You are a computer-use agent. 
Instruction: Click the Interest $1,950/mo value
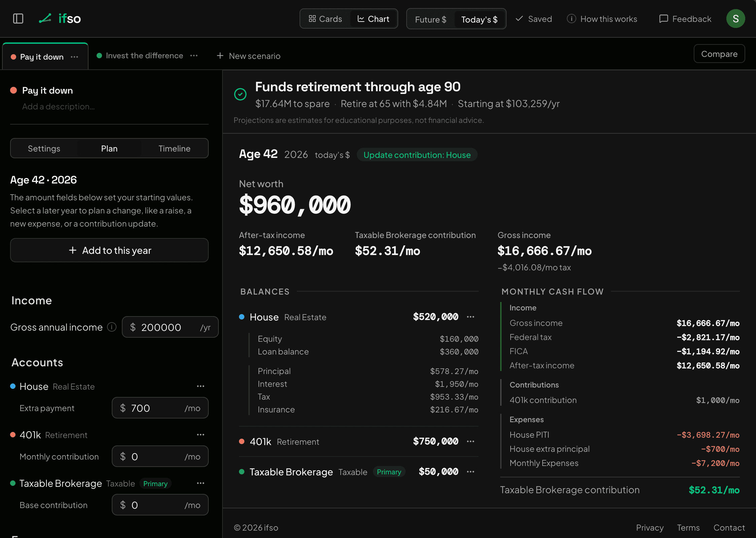point(456,384)
